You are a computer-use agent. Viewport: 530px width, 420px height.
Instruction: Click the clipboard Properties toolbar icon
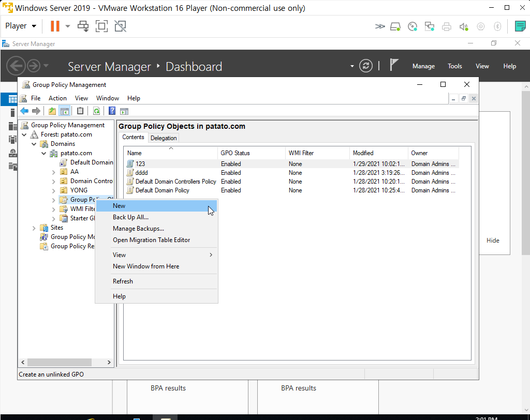pos(80,111)
